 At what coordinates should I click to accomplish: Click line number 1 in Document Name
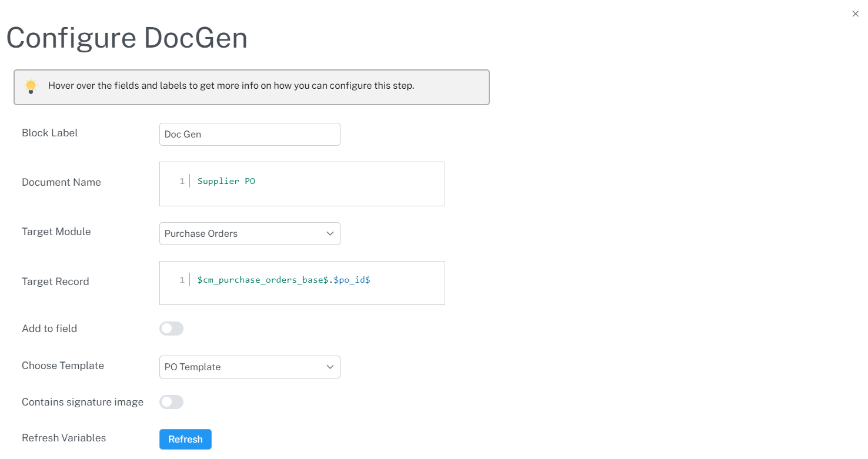click(x=182, y=181)
